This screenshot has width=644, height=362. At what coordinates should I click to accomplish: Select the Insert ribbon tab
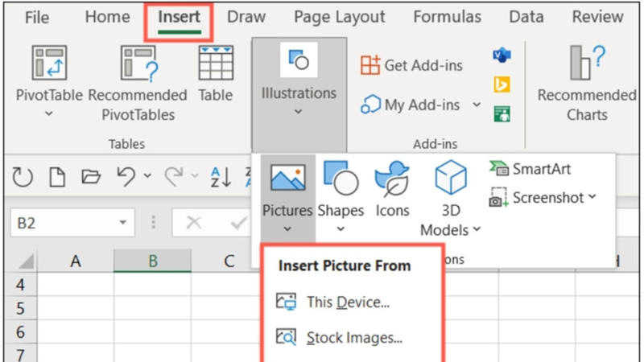(x=179, y=17)
